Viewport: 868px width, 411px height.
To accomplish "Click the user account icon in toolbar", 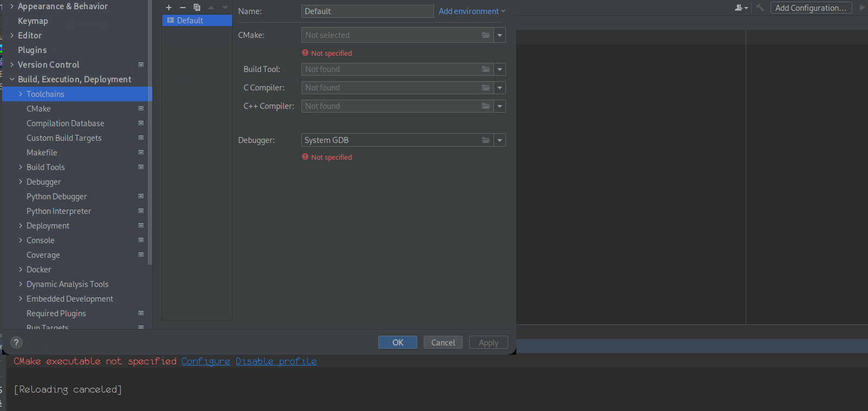I will pos(741,8).
